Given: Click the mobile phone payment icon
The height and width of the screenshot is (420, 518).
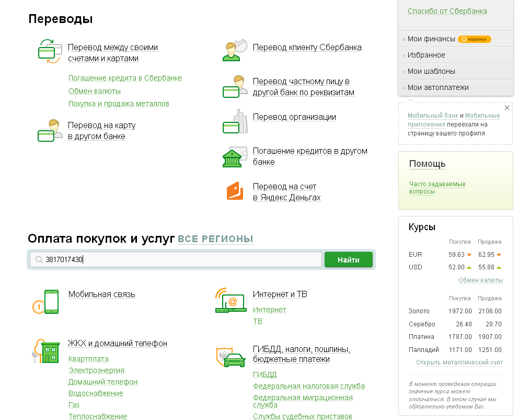Looking at the screenshot, I should click(x=45, y=302).
